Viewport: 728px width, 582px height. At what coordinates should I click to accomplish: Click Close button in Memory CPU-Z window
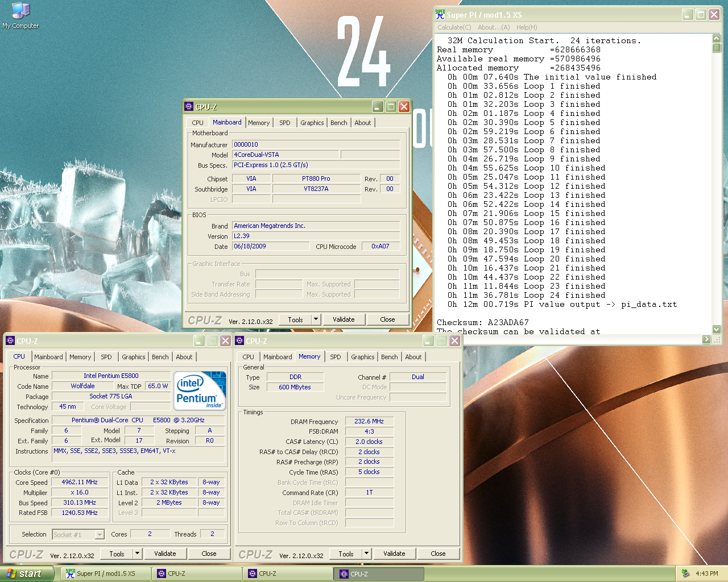click(438, 554)
